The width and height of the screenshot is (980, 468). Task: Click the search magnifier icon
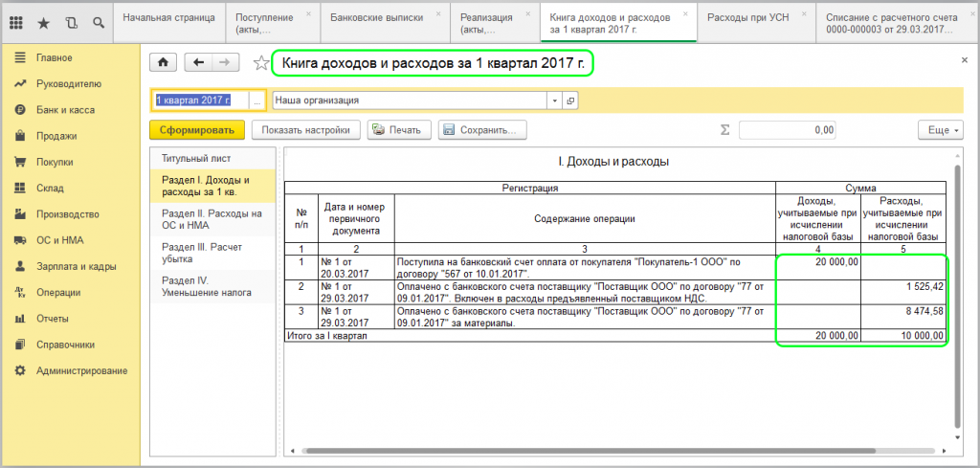pos(100,21)
